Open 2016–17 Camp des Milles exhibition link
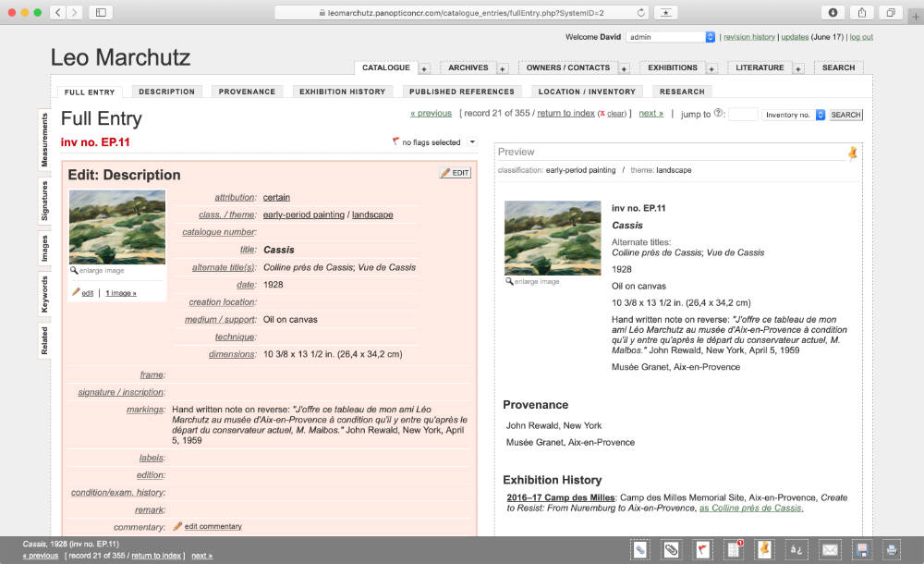This screenshot has height=564, width=924. tap(561, 497)
